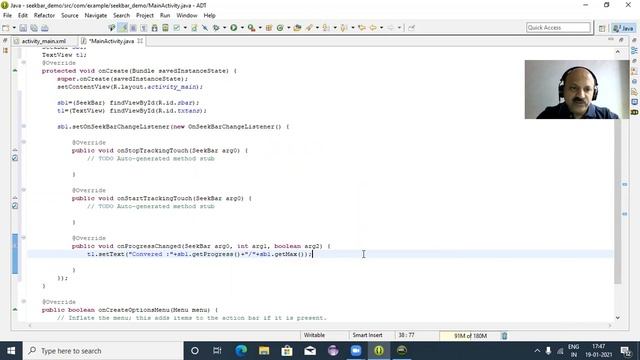Open the Back navigation history dropdown
Viewport: 640px width, 360px height.
click(x=381, y=28)
